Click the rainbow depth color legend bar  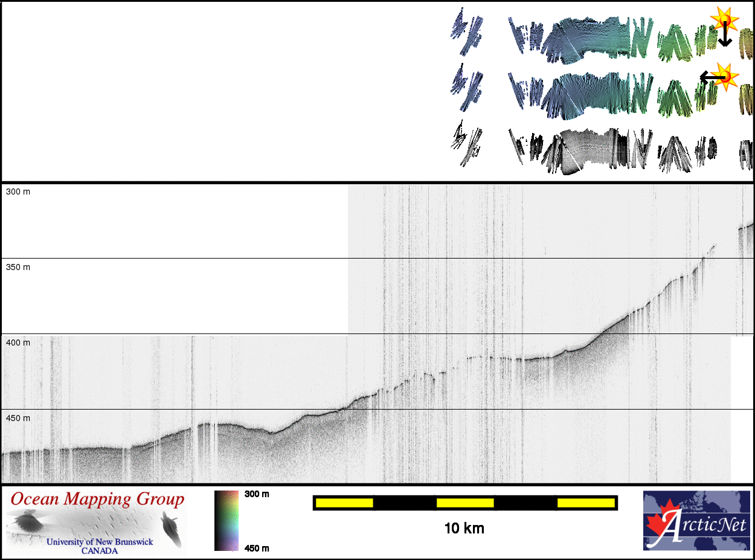(226, 521)
